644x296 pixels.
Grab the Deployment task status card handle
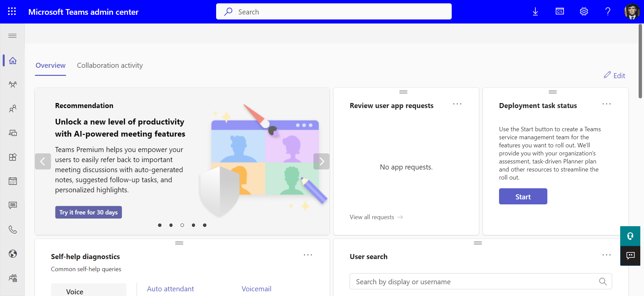tap(553, 92)
